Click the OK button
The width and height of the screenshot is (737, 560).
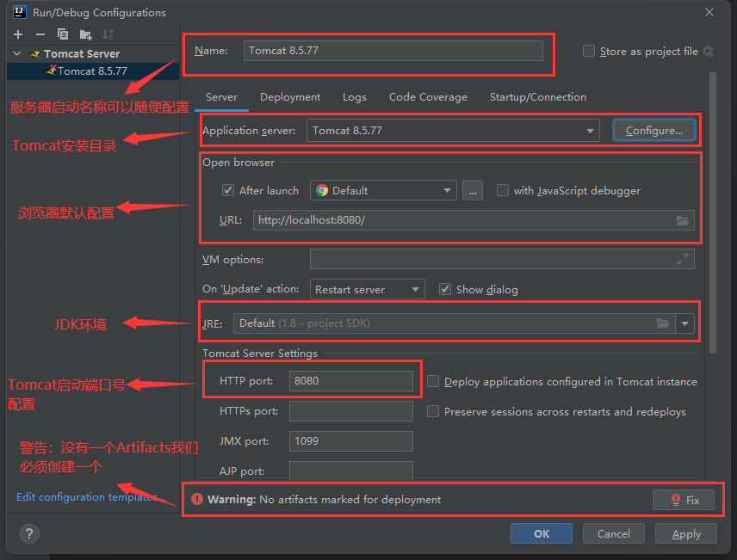tap(542, 533)
